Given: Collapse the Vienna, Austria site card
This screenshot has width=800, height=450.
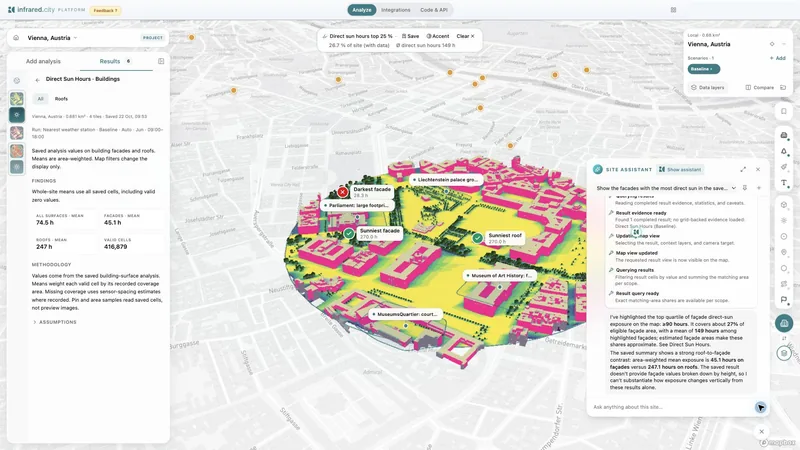Looking at the screenshot, I should [784, 44].
